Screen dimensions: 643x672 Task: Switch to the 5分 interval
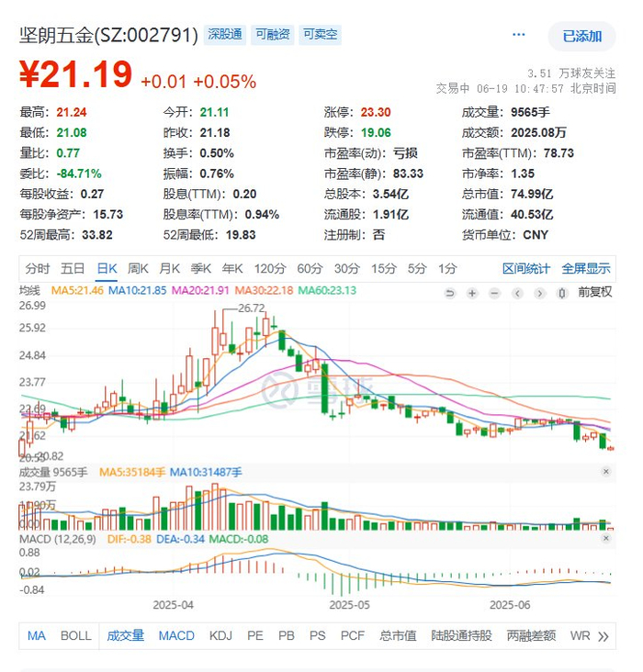tap(417, 269)
